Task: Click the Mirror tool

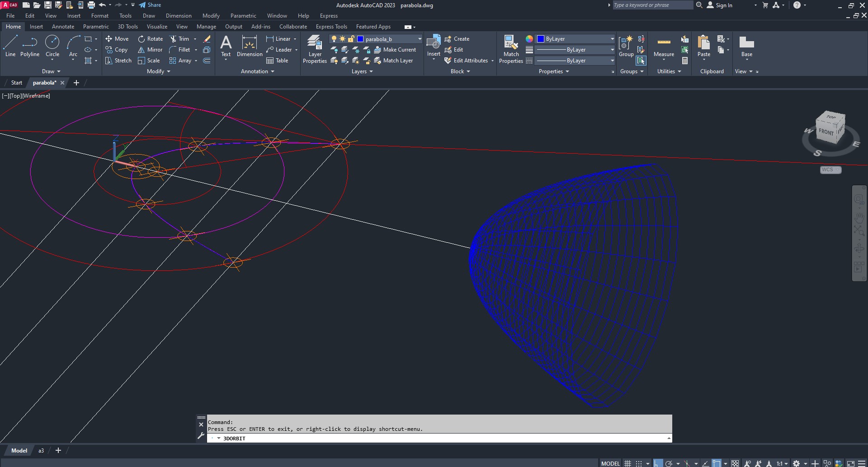Action: 150,50
